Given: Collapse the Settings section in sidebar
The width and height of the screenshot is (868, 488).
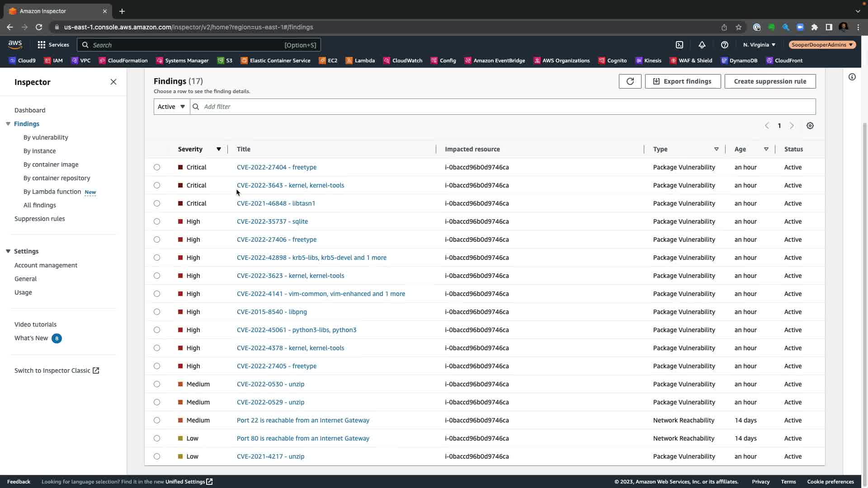Looking at the screenshot, I should click(x=8, y=251).
